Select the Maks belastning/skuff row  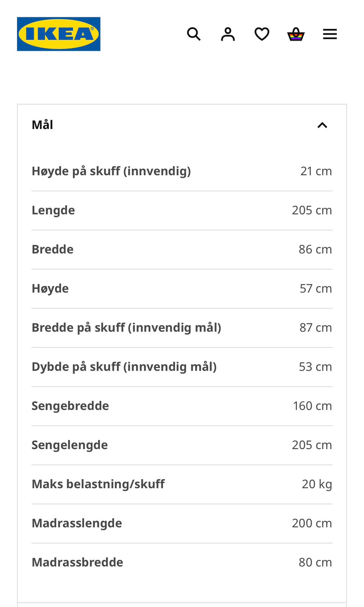182,484
